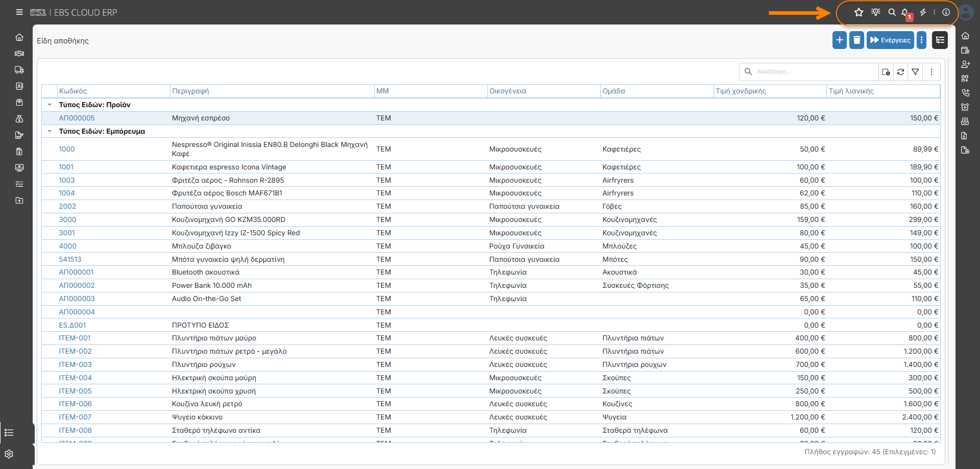Open item link 1000
The height and width of the screenshot is (469, 980).
(67, 149)
